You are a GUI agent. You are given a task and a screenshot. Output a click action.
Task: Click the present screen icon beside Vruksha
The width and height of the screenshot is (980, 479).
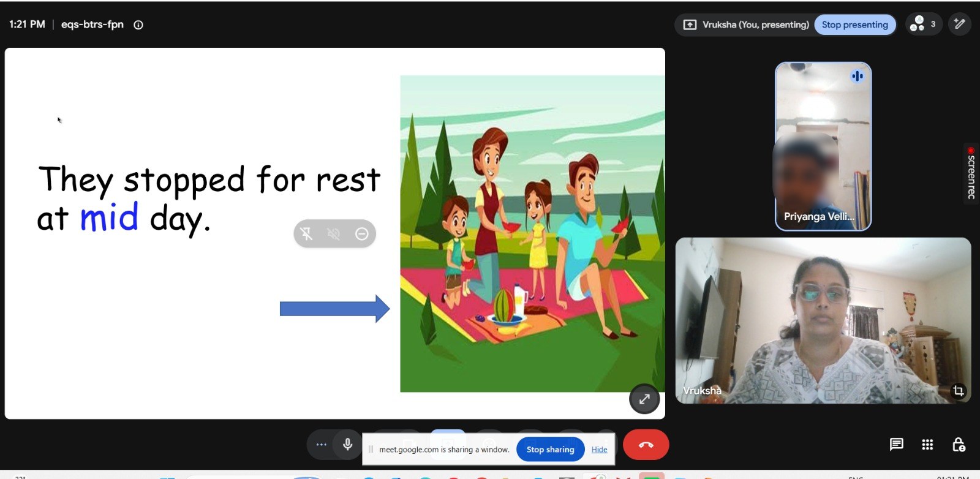pos(690,25)
